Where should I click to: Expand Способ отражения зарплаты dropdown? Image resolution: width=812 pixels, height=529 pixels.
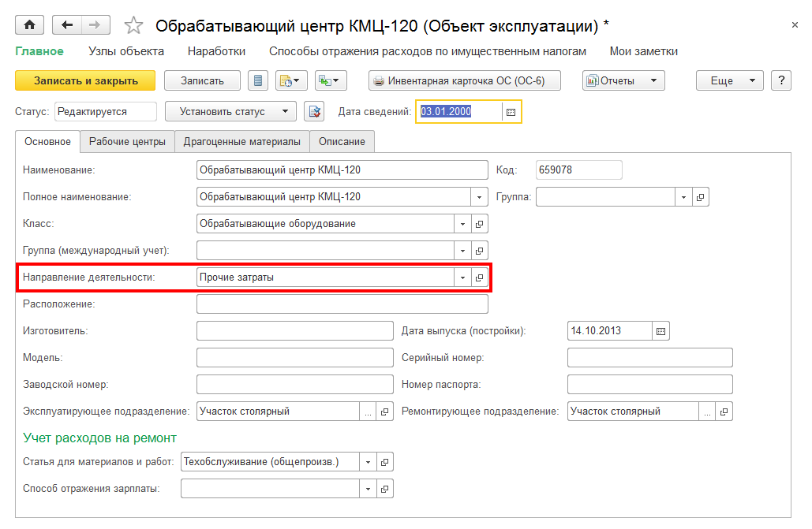pos(368,489)
